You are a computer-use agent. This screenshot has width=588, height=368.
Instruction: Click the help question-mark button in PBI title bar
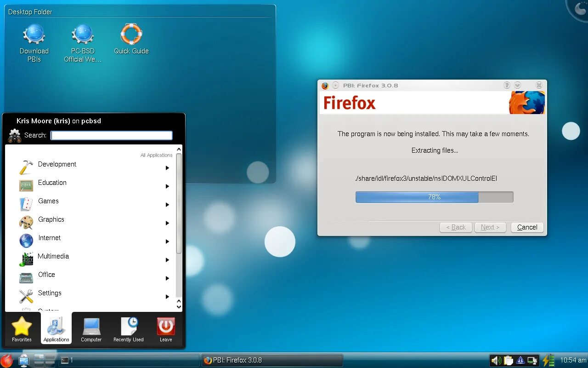(507, 86)
